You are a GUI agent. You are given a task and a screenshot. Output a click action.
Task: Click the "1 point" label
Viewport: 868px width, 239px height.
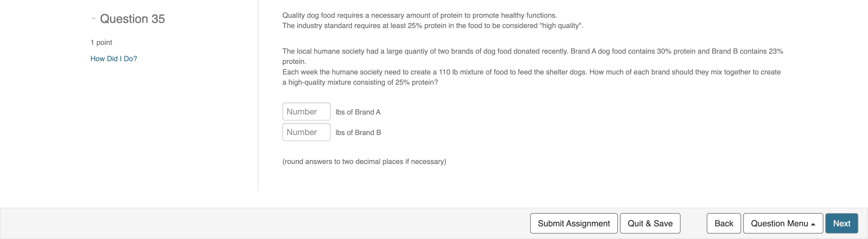point(101,42)
